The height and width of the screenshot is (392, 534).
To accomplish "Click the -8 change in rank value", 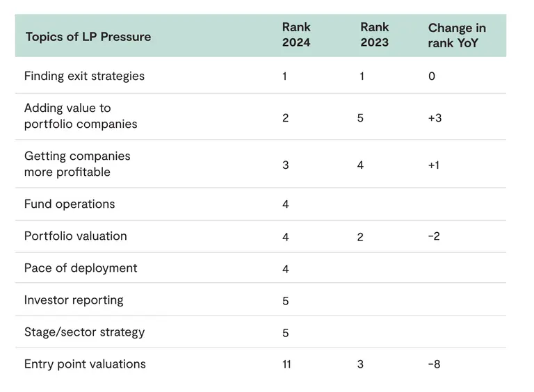I will (434, 364).
